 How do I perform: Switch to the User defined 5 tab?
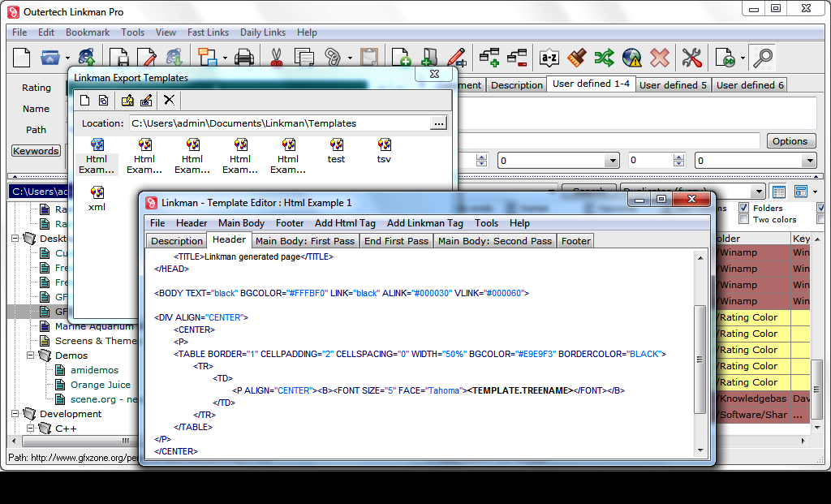coord(673,84)
